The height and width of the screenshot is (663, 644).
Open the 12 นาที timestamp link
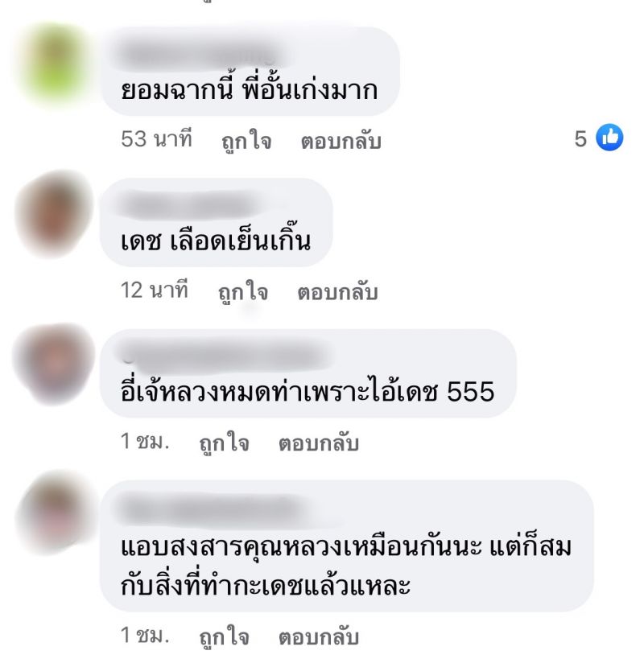(155, 290)
